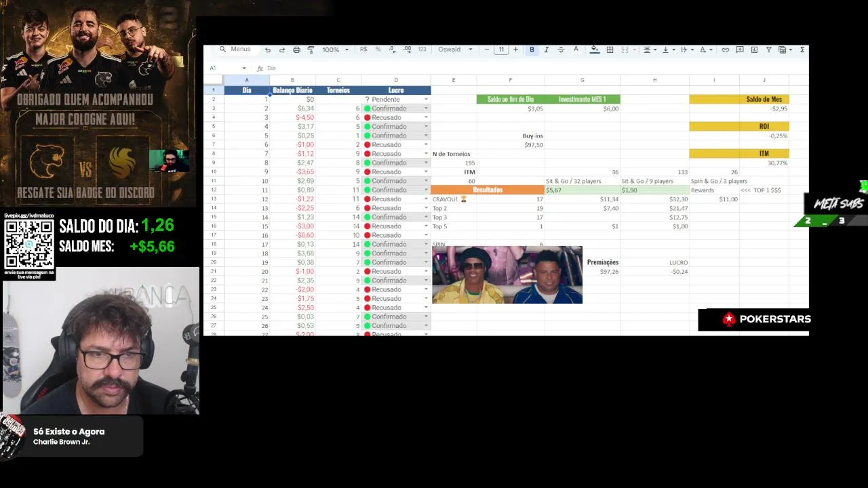Open the Oswald font dropdown
Viewport: 868px width, 488px height.
455,49
